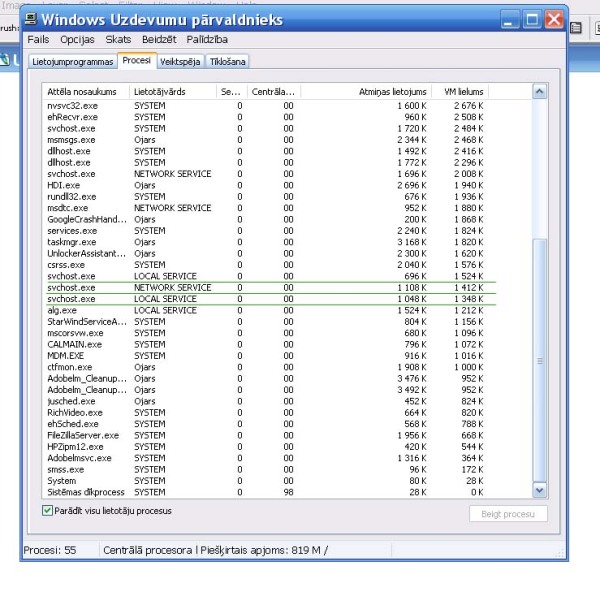
Task: Open the Fails menu
Action: (38, 39)
